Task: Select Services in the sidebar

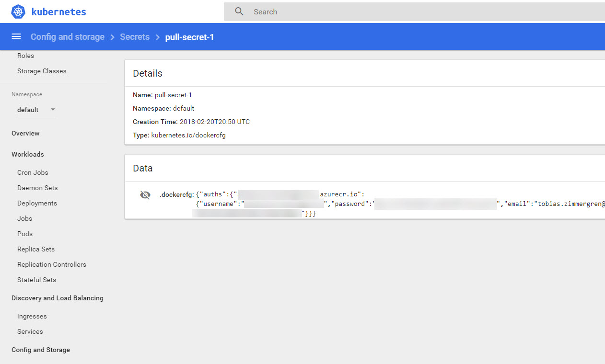Action: pos(30,331)
